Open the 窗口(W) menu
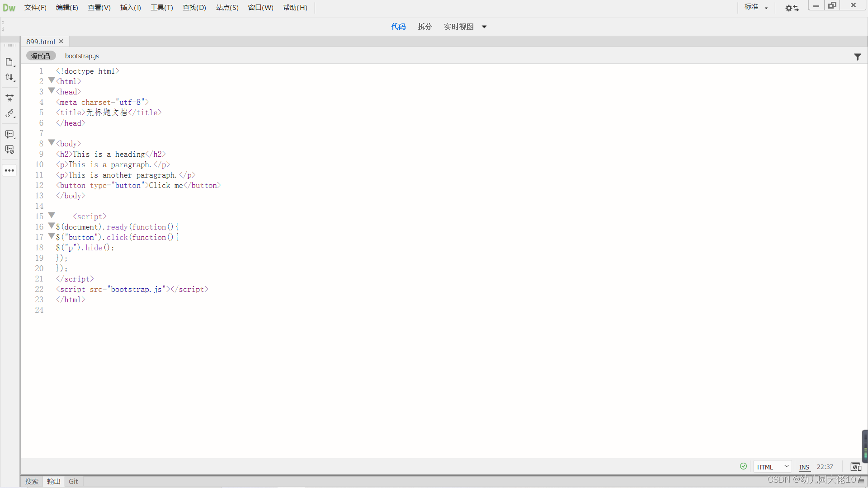Viewport: 868px width, 488px height. (x=260, y=8)
